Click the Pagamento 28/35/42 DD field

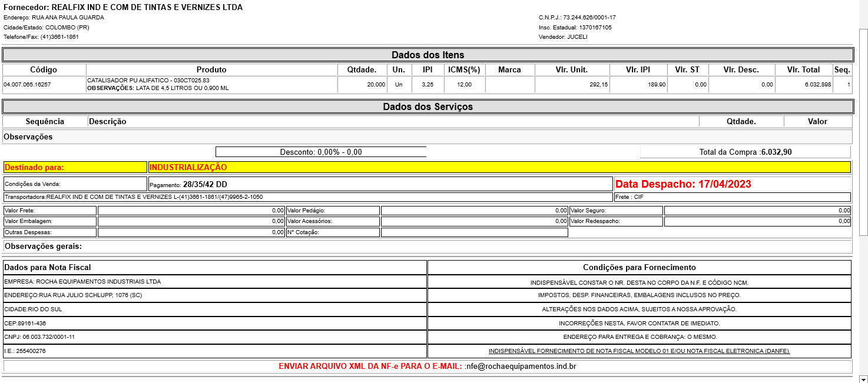point(380,184)
